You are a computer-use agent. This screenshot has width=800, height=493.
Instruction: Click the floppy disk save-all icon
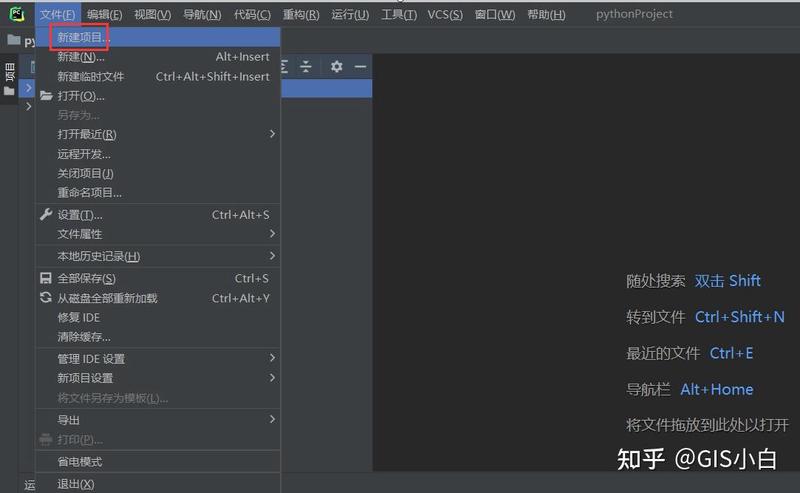45,278
